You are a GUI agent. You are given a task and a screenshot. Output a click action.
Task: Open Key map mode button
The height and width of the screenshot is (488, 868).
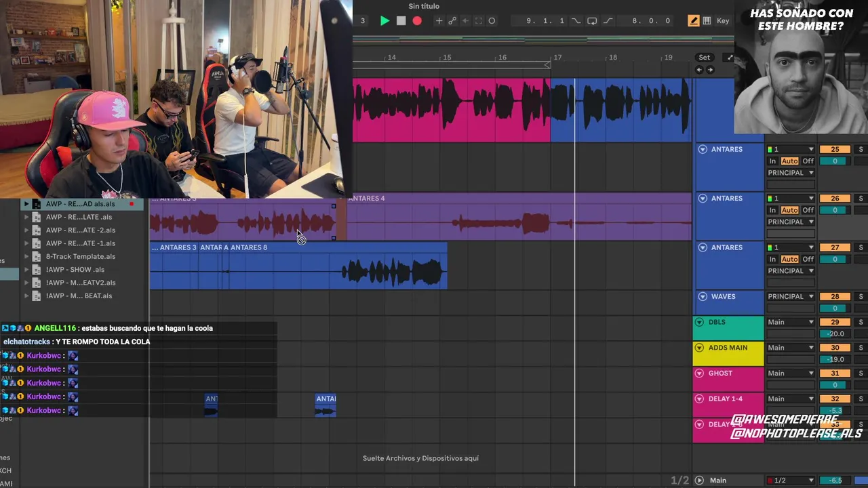click(x=723, y=21)
